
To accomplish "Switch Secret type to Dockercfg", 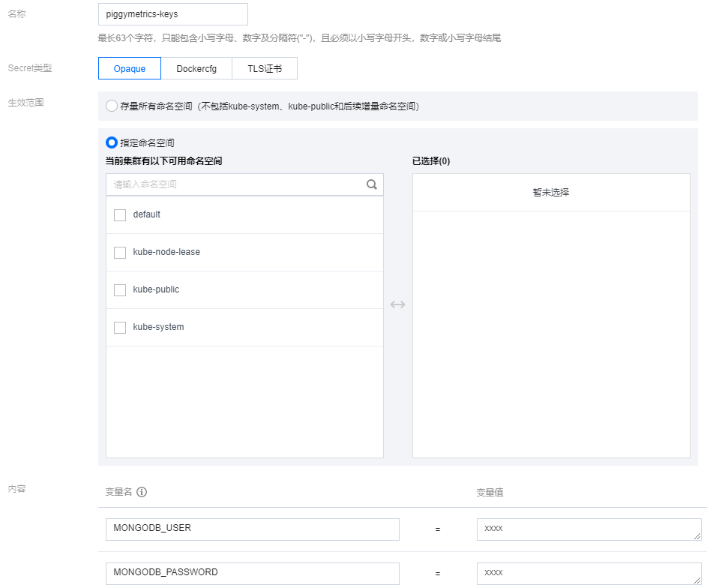I will 196,68.
